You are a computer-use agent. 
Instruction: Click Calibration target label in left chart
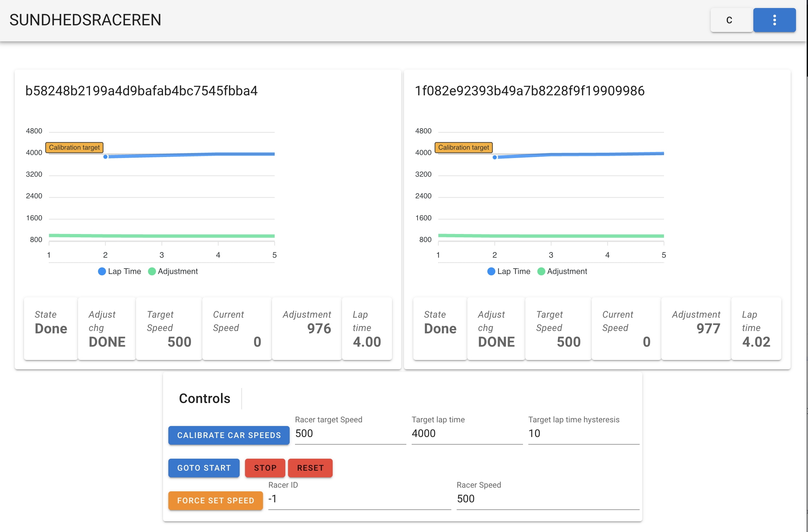point(74,147)
